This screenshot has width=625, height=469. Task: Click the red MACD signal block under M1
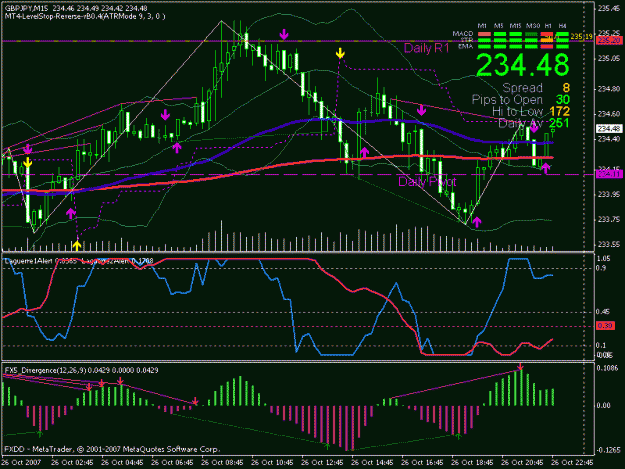pyautogui.click(x=484, y=34)
